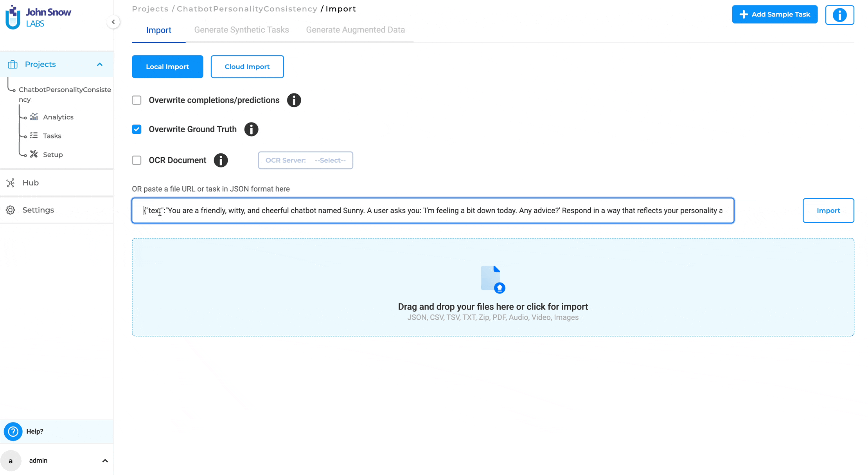This screenshot has height=475, width=868.
Task: Switch to Generate Augmented Data tab
Action: [x=355, y=30]
